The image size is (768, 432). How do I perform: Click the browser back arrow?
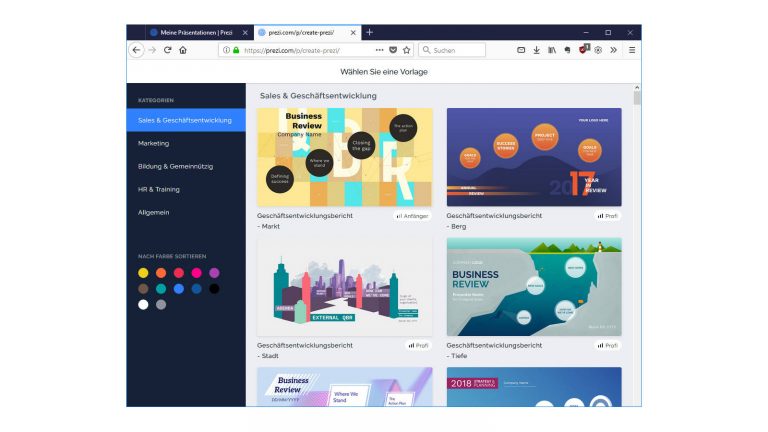(136, 50)
